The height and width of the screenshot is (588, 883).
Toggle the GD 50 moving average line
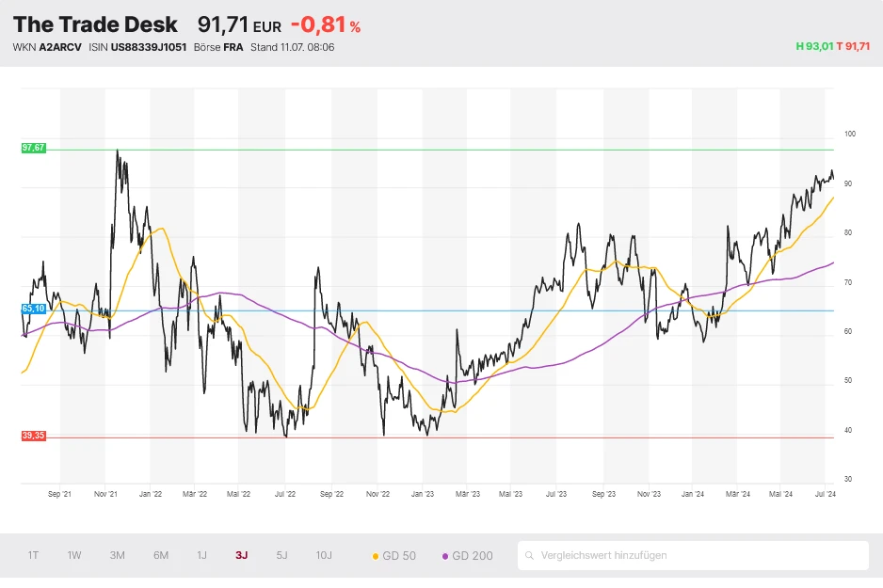pyautogui.click(x=394, y=556)
